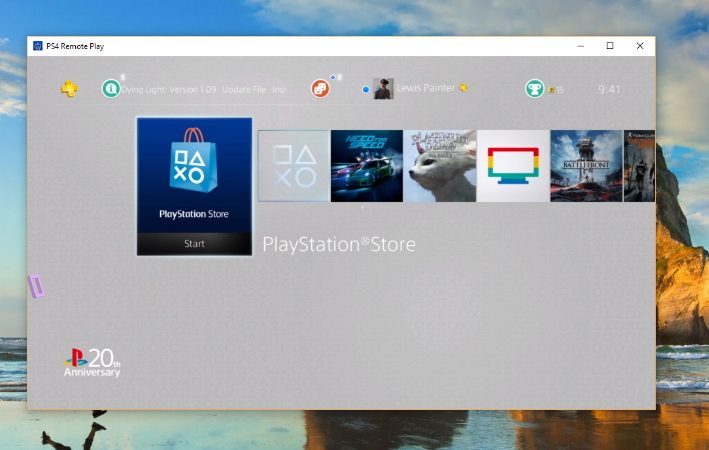Select the Need for Speed game tile

(x=367, y=166)
